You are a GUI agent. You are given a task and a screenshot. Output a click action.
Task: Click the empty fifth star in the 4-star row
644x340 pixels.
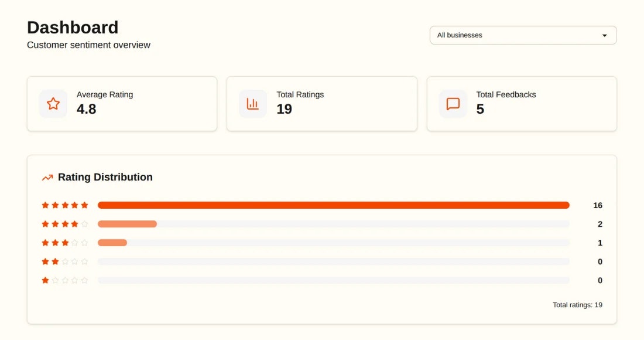[x=85, y=224]
